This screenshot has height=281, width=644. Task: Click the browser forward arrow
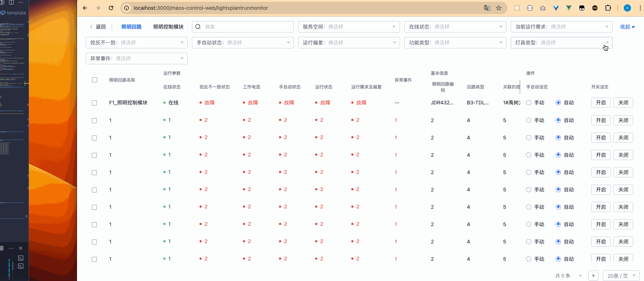pos(98,8)
